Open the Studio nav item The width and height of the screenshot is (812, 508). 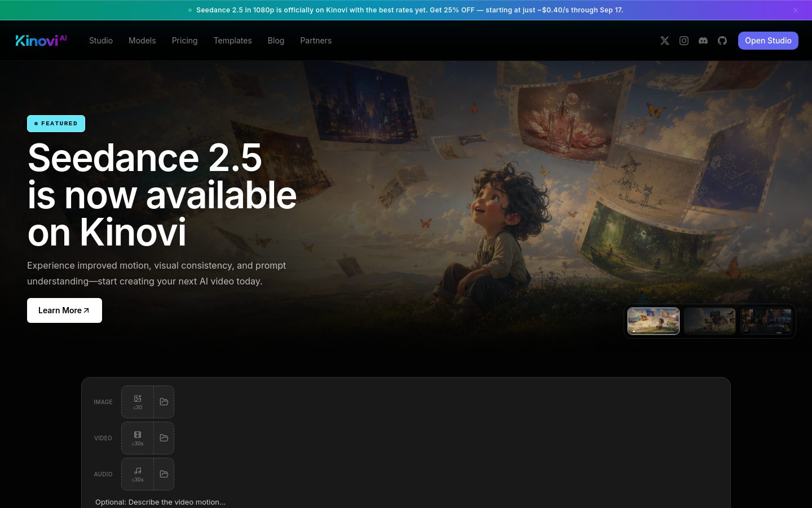(x=101, y=41)
